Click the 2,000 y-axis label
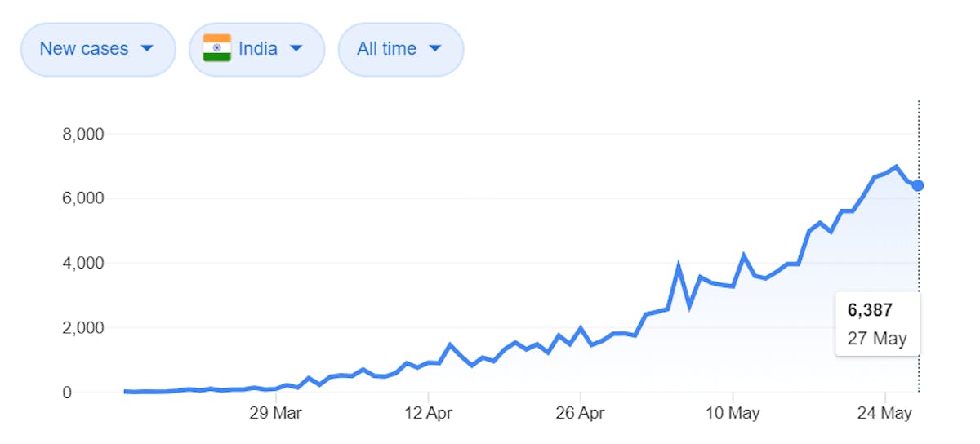Screen dimensions: 980x444 (x=84, y=328)
